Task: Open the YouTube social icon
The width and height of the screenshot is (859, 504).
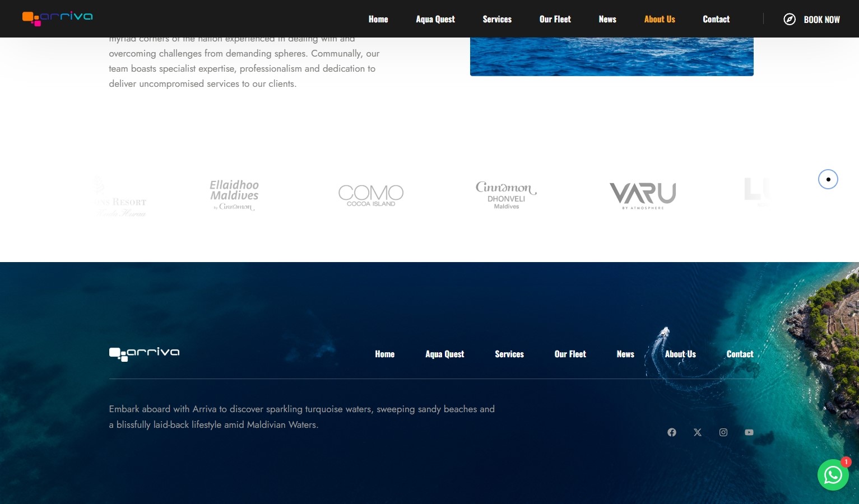Action: pos(749,432)
